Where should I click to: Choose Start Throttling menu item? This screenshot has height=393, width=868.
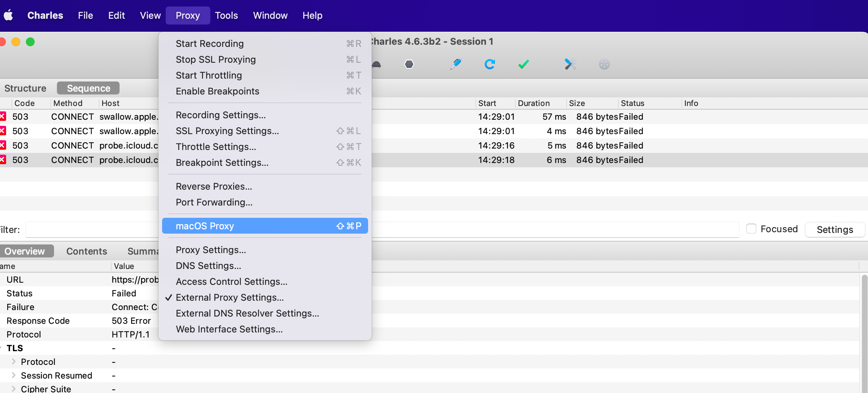[x=265, y=75]
